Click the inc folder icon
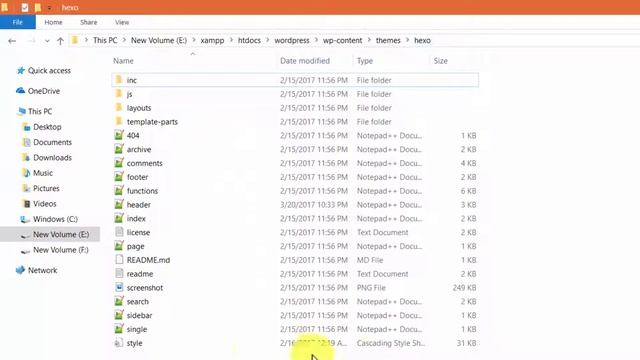 [119, 80]
